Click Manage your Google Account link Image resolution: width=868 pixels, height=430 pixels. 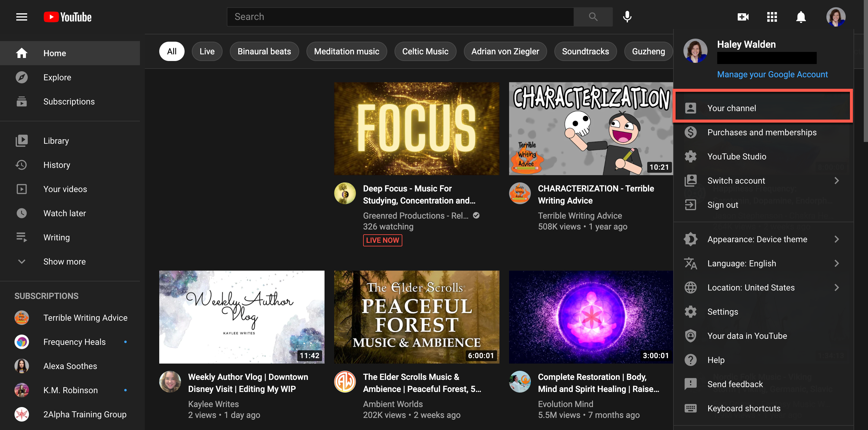coord(772,74)
